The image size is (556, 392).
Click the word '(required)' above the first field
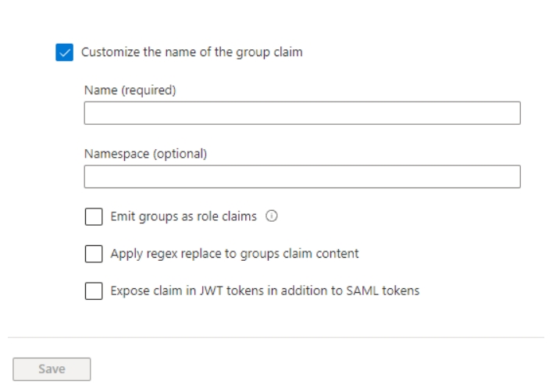coord(148,91)
